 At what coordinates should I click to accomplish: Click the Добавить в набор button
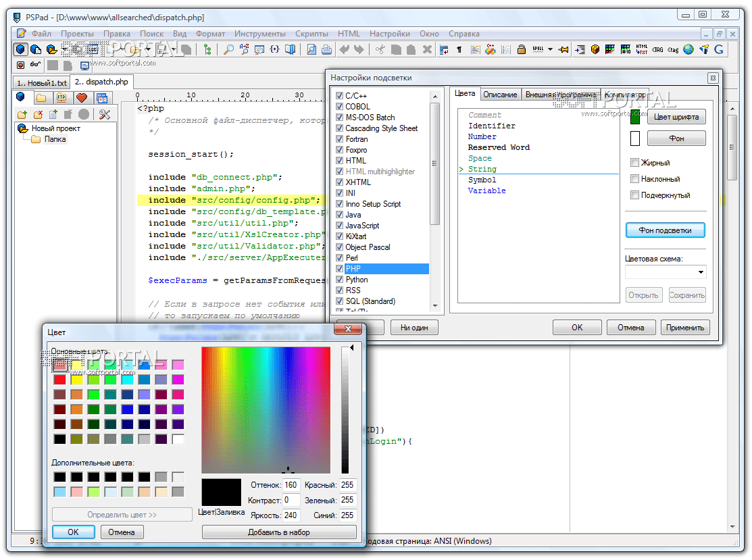[x=279, y=532]
